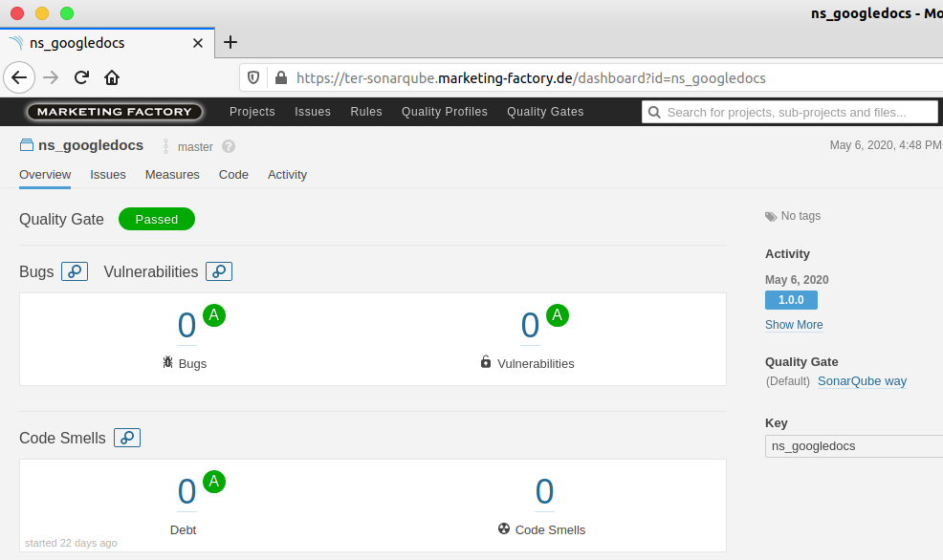
Task: Open a new browser tab
Action: 230,42
